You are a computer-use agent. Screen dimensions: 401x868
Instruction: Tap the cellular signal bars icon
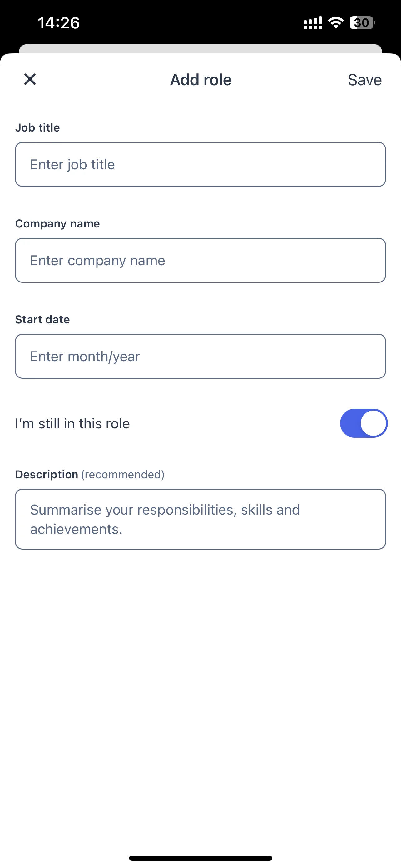tap(313, 23)
